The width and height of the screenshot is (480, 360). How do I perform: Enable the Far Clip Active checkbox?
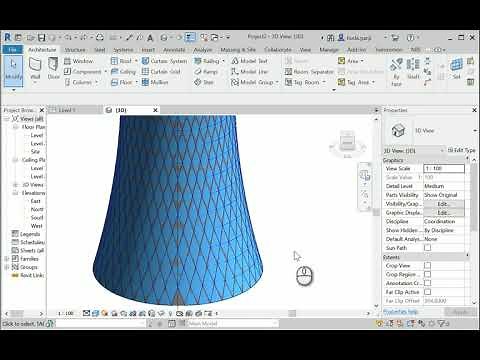tap(427, 292)
